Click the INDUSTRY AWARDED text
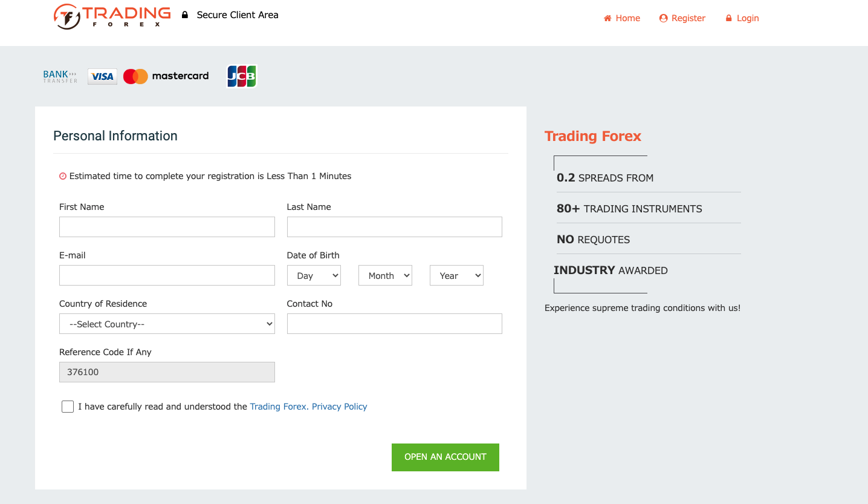This screenshot has width=868, height=504. [611, 270]
